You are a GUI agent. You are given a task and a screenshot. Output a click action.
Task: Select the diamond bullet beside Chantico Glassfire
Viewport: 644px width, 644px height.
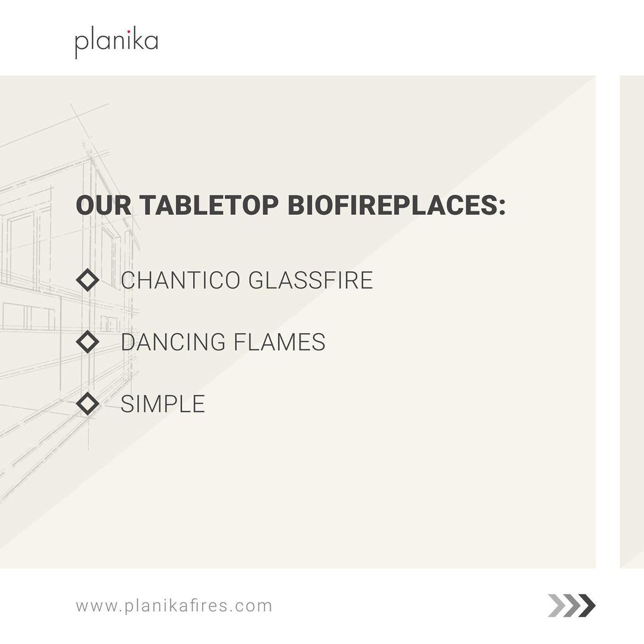tap(88, 280)
